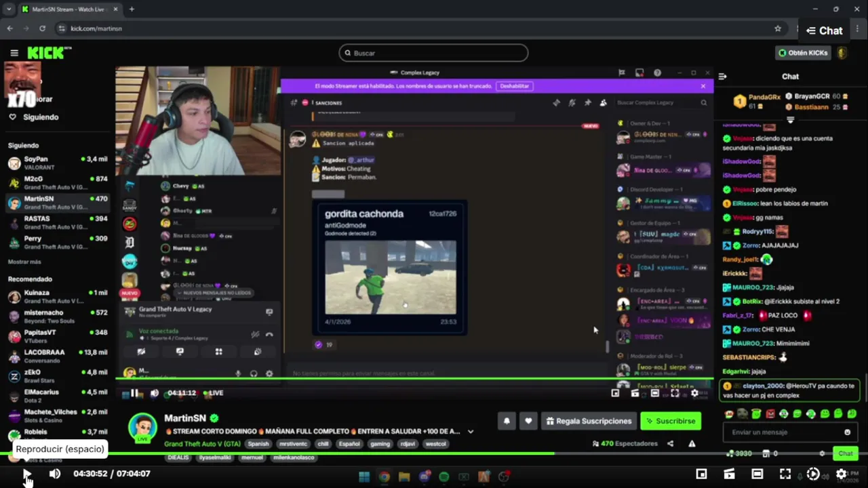868x488 pixels.
Task: Click the share icon near Espectadores
Action: pos(671,444)
